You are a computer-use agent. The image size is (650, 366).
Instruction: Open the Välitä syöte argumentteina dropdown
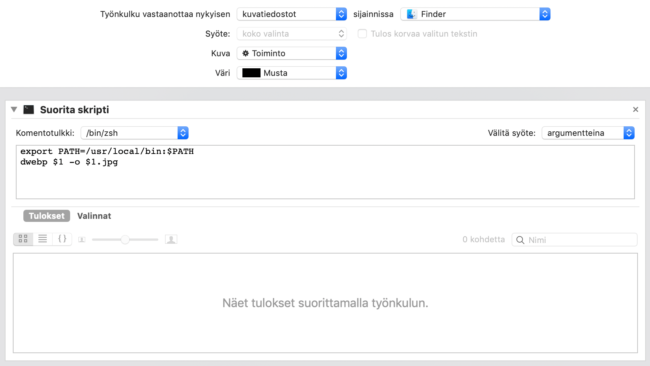(x=588, y=133)
